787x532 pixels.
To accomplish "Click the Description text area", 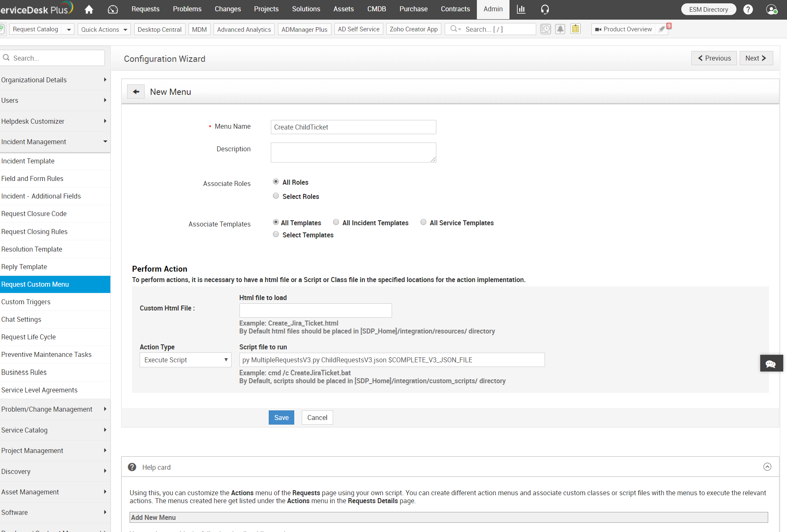I will click(354, 153).
